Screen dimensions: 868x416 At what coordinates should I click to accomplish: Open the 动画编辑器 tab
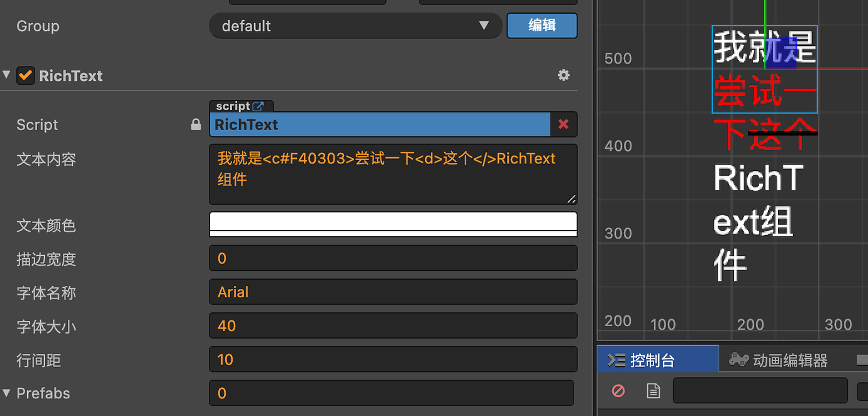[790, 360]
